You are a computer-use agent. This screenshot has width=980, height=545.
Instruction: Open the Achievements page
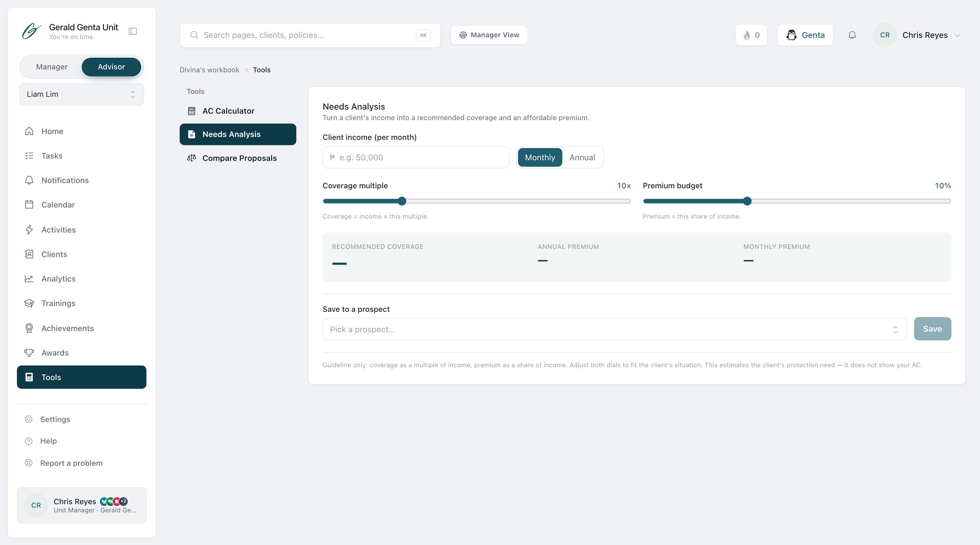pos(81,328)
